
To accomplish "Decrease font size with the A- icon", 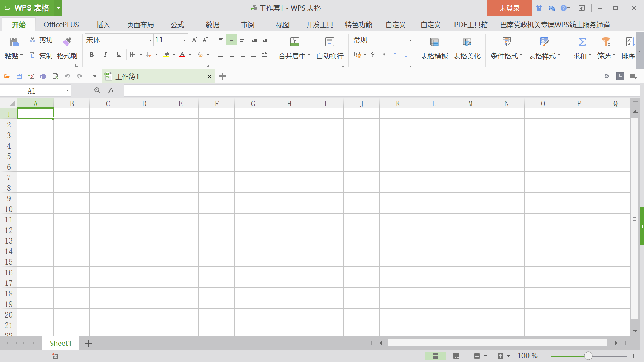I will (205, 40).
